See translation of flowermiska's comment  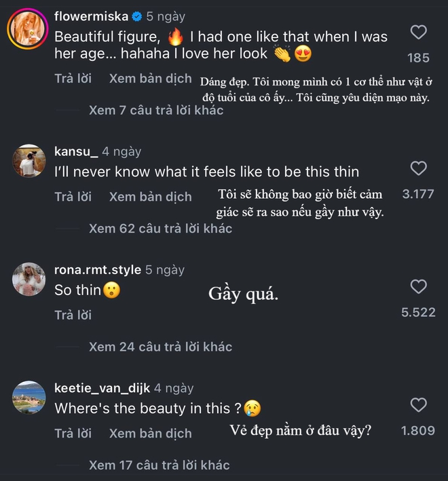150,79
